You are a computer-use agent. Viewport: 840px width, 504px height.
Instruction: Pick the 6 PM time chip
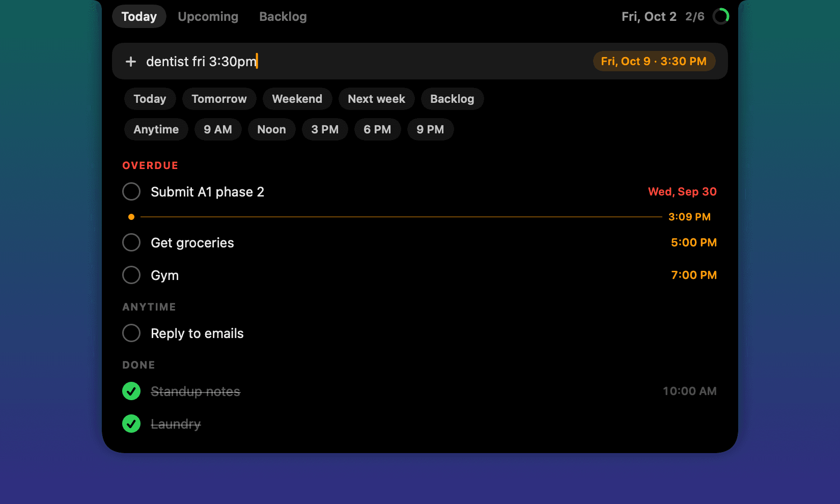pyautogui.click(x=377, y=129)
